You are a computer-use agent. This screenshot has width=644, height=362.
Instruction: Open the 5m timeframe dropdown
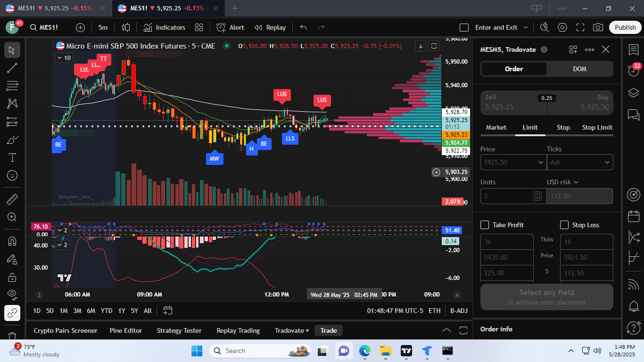click(x=103, y=27)
